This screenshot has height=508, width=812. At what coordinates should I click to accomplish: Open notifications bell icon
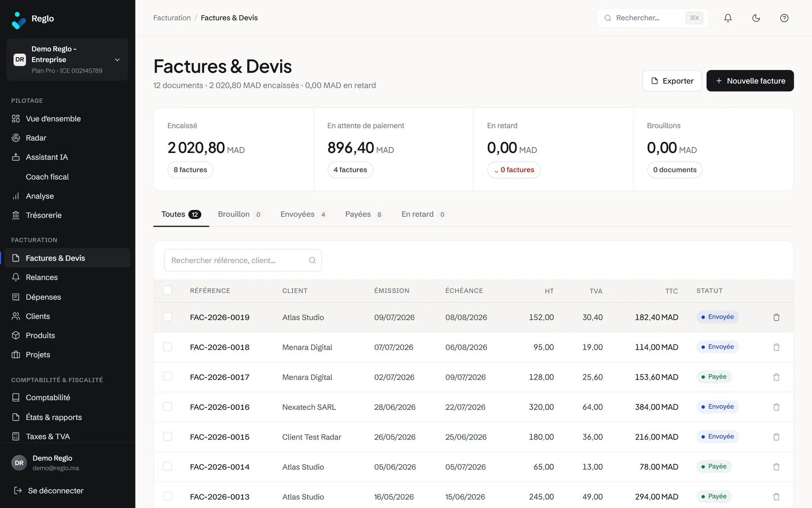(728, 18)
